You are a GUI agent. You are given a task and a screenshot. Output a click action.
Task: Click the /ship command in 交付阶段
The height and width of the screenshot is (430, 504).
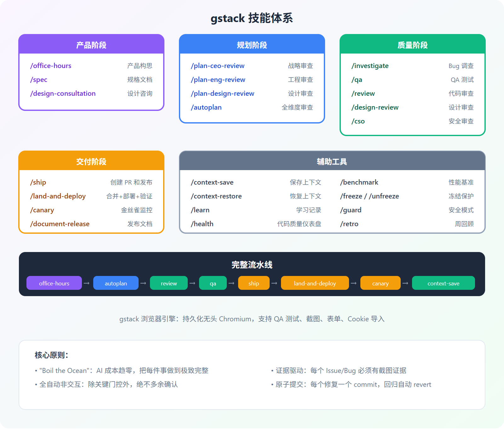(x=38, y=182)
